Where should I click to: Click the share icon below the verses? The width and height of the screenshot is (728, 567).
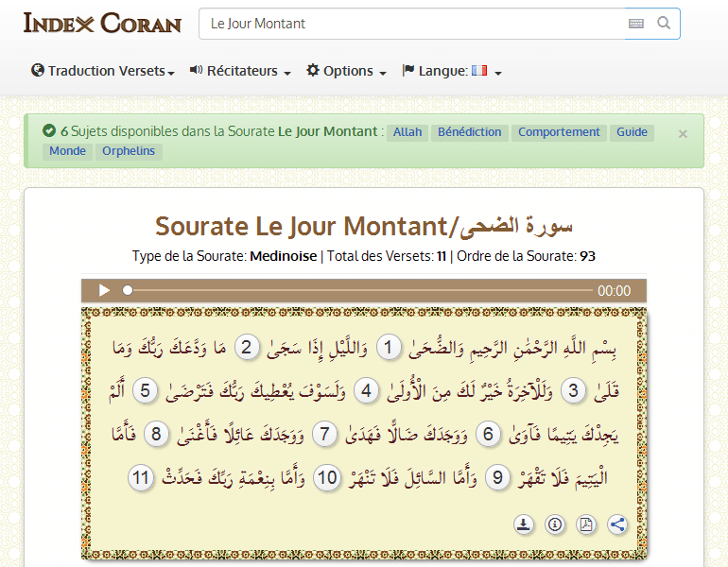pos(617,524)
